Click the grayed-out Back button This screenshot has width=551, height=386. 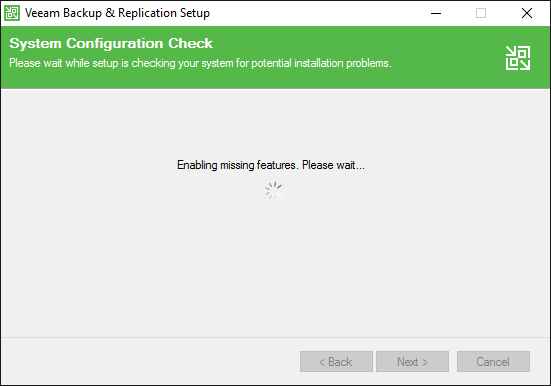click(336, 361)
